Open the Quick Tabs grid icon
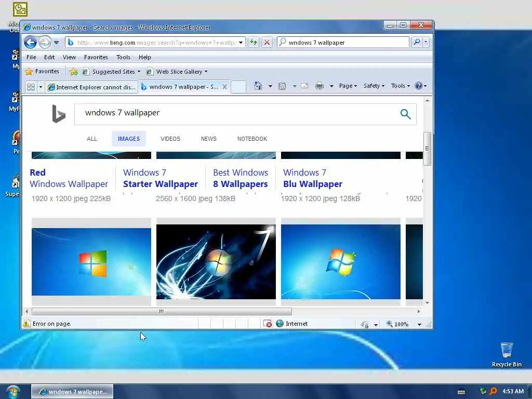 (31, 87)
